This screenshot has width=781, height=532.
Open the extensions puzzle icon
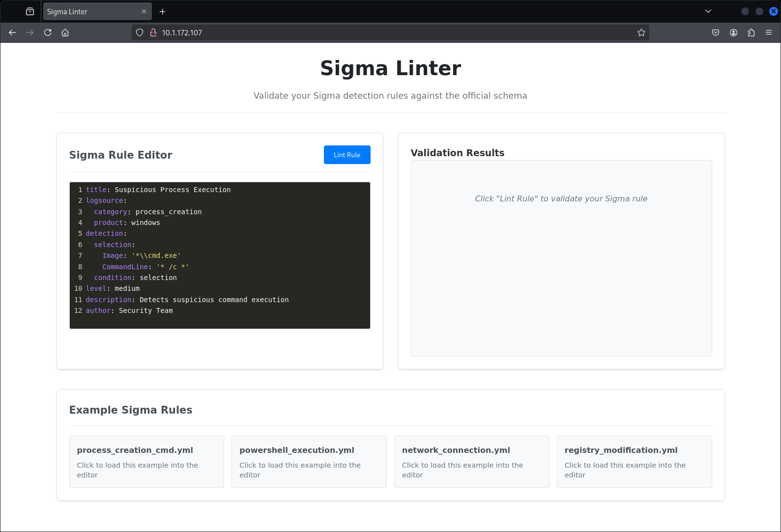click(x=751, y=32)
